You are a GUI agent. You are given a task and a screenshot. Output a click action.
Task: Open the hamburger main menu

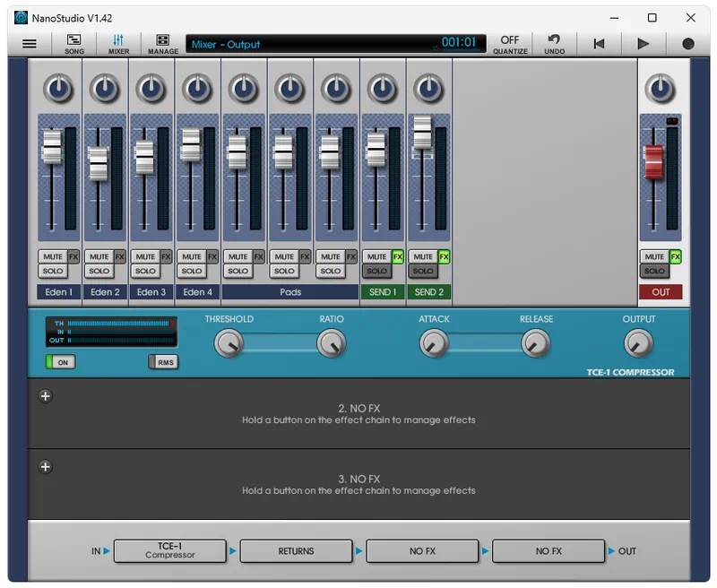30,44
